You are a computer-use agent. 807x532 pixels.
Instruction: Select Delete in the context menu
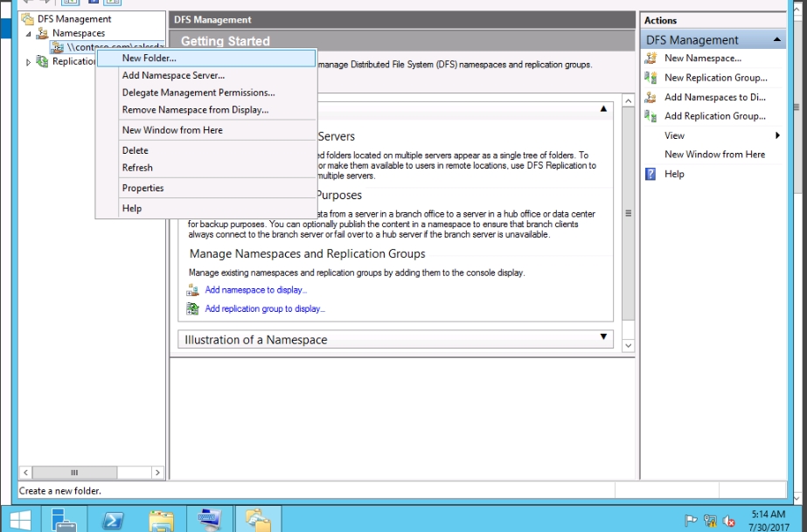click(206, 150)
